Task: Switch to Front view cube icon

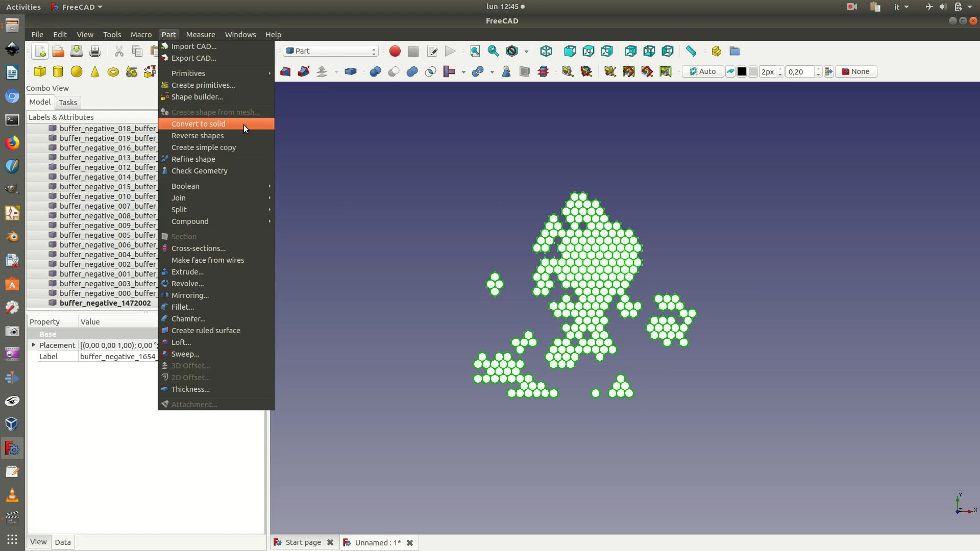Action: [x=570, y=51]
